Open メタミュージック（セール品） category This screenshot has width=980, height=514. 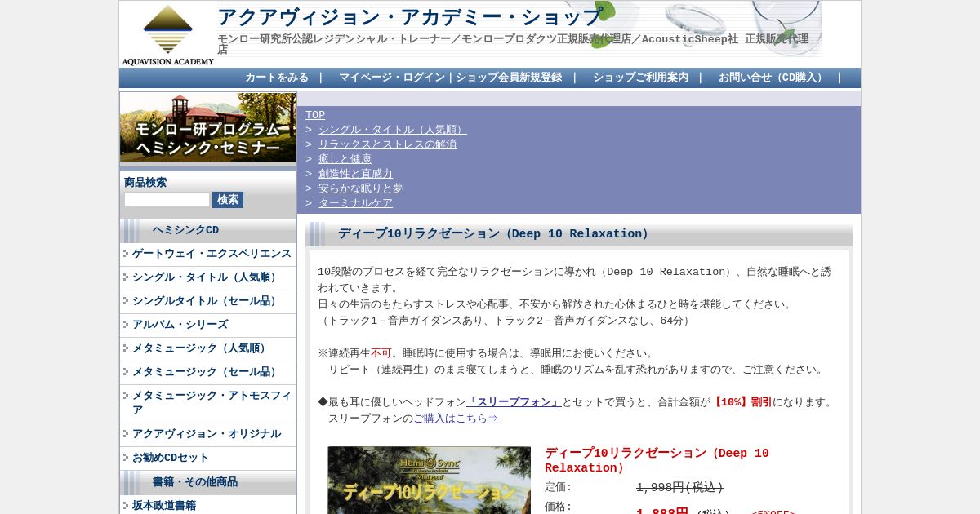[207, 372]
